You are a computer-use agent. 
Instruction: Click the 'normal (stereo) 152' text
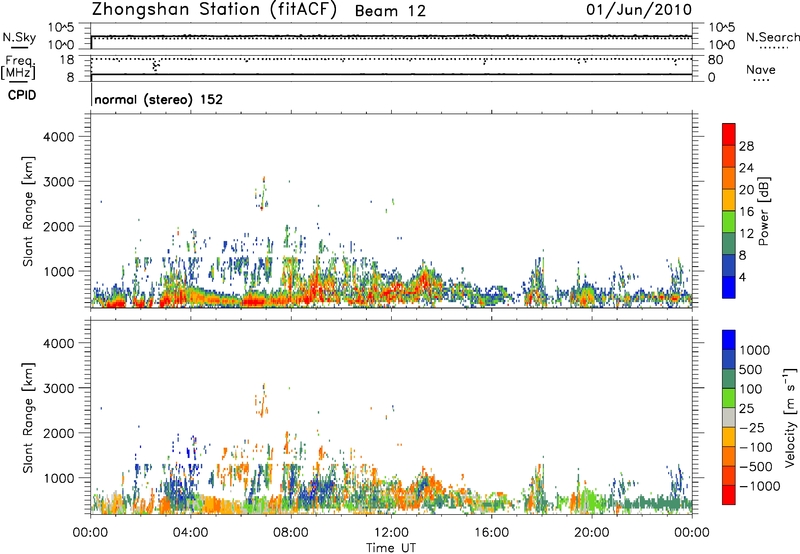pos(159,99)
